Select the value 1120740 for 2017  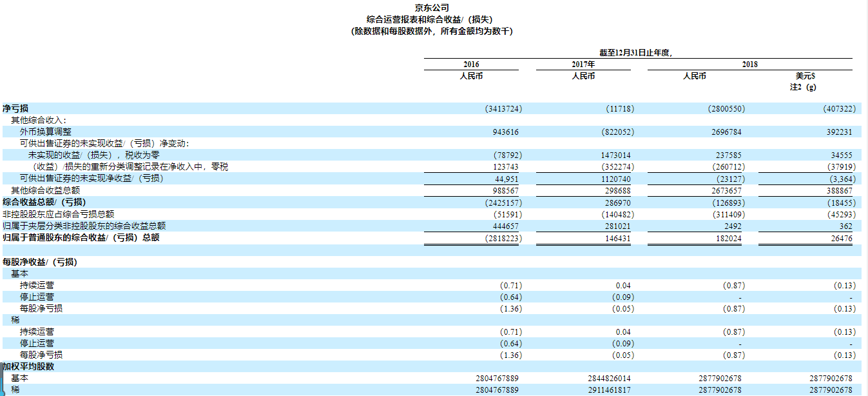click(x=615, y=179)
